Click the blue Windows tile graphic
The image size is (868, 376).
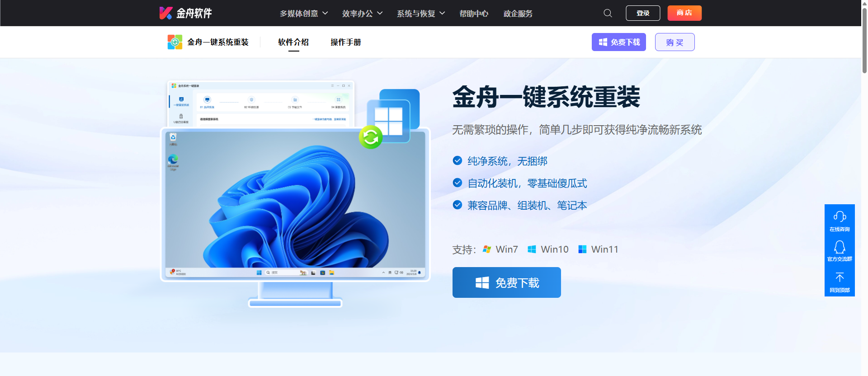coord(393,116)
